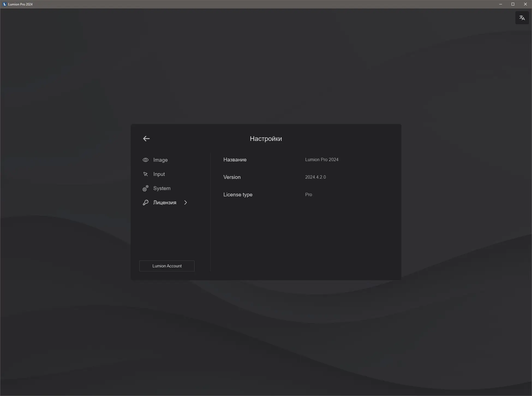
Task: Click the License type label
Action: pyautogui.click(x=238, y=195)
